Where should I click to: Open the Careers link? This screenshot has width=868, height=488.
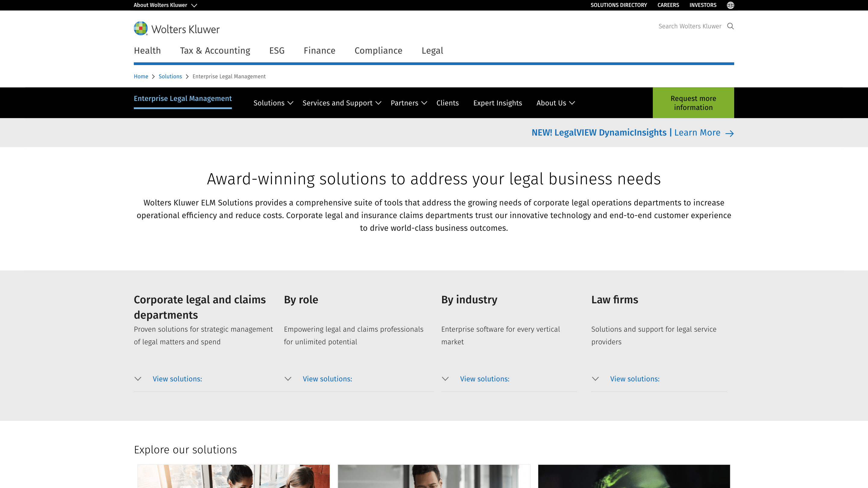pos(668,5)
